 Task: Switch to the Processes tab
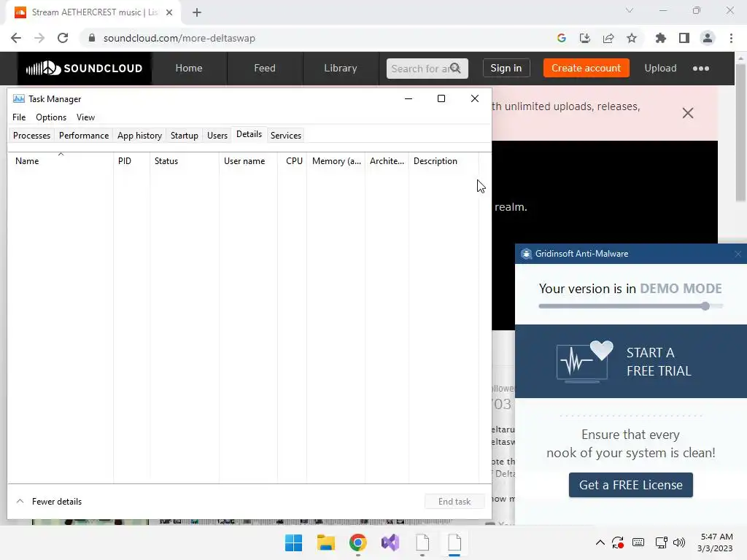point(31,135)
